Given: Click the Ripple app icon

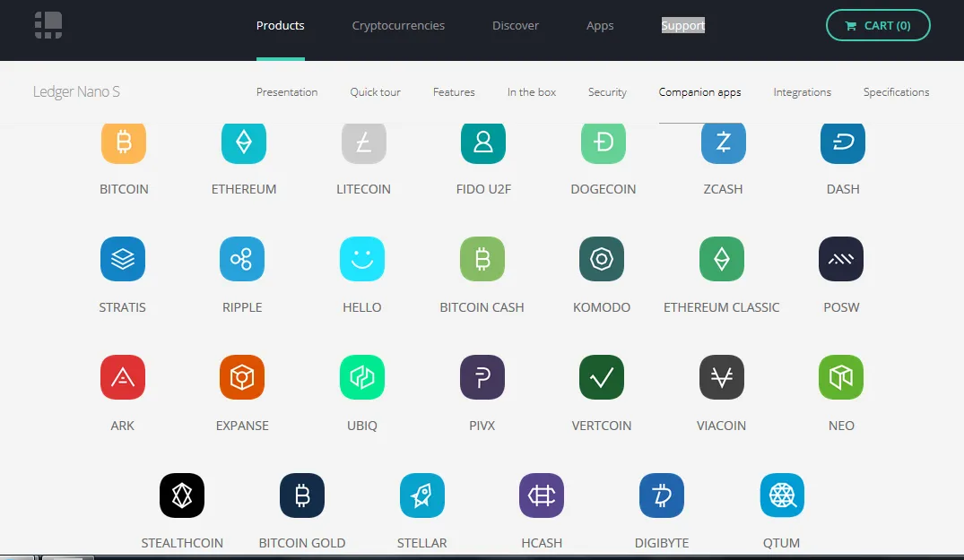Looking at the screenshot, I should [x=242, y=259].
